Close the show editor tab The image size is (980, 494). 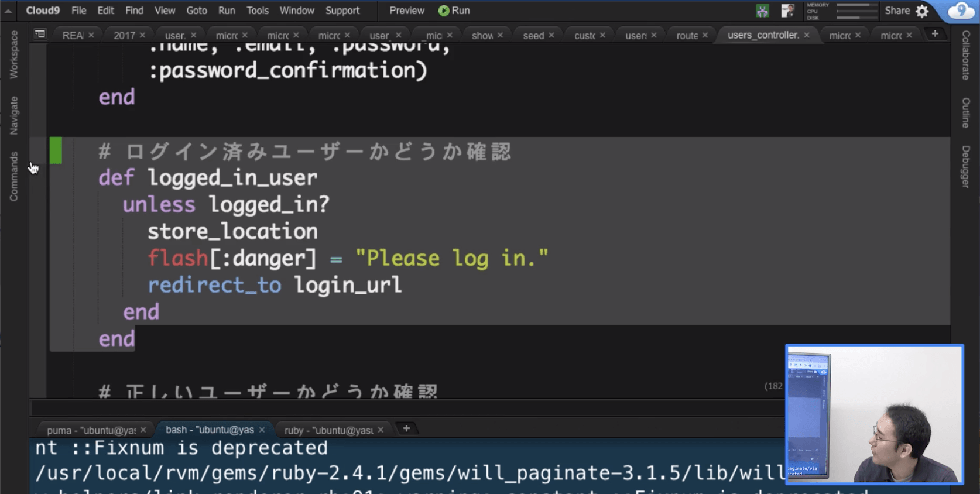click(x=500, y=35)
